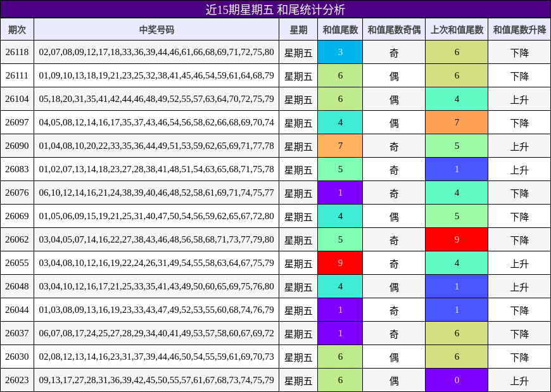Select period number 26048

click(x=17, y=286)
